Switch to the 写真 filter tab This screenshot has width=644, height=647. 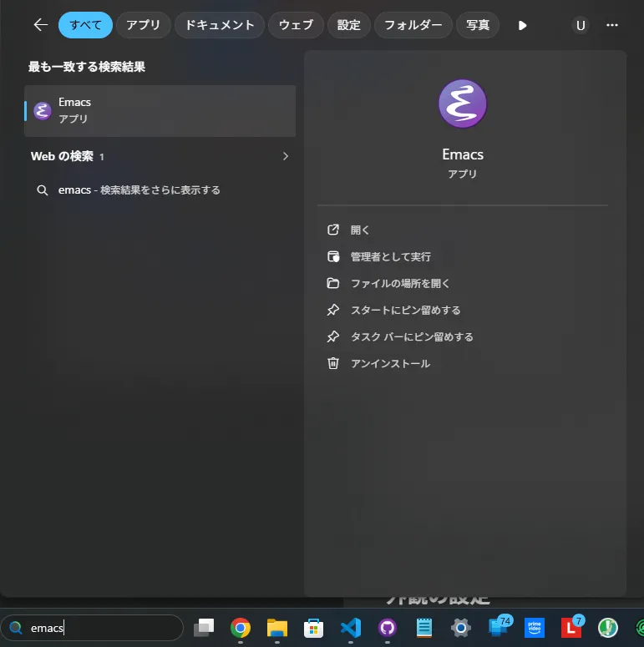478,25
